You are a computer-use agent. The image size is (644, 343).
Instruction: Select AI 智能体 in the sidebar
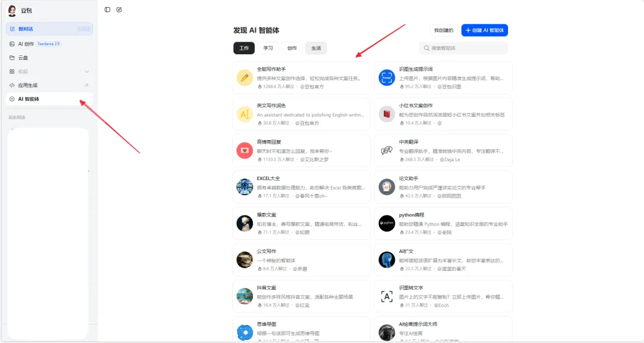[49, 99]
